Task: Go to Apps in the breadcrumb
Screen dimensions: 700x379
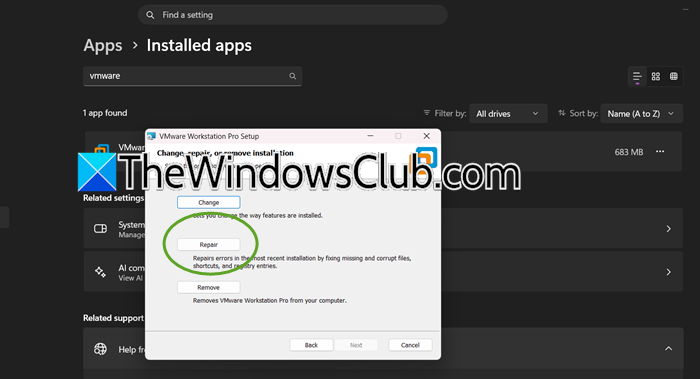Action: 103,46
